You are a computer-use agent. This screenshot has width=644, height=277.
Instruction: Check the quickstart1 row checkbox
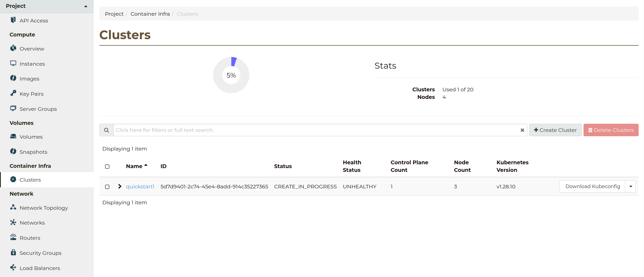click(107, 187)
